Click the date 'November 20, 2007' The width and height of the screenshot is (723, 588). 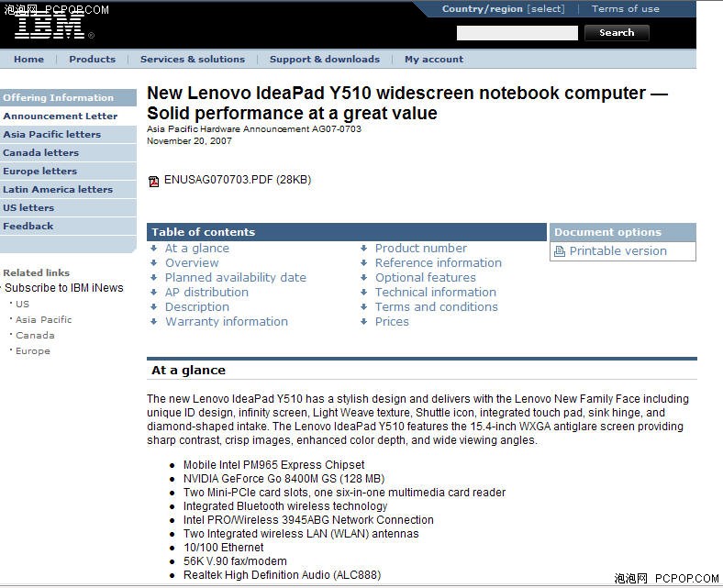189,141
